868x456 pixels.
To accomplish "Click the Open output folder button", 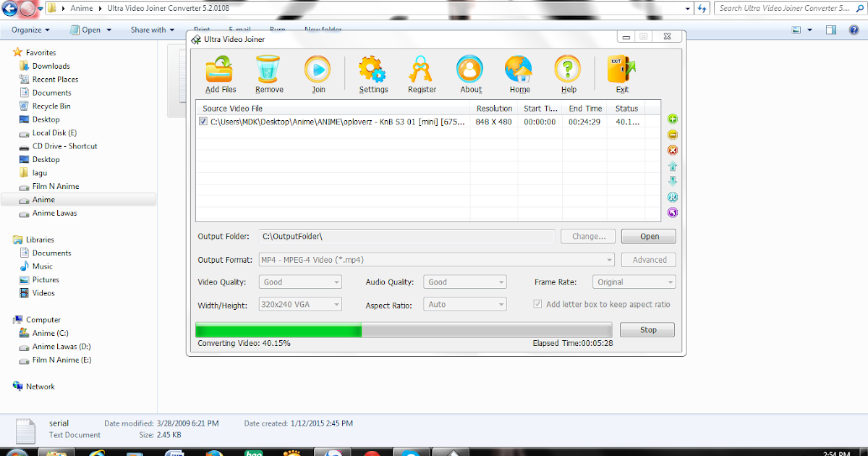I will (650, 237).
